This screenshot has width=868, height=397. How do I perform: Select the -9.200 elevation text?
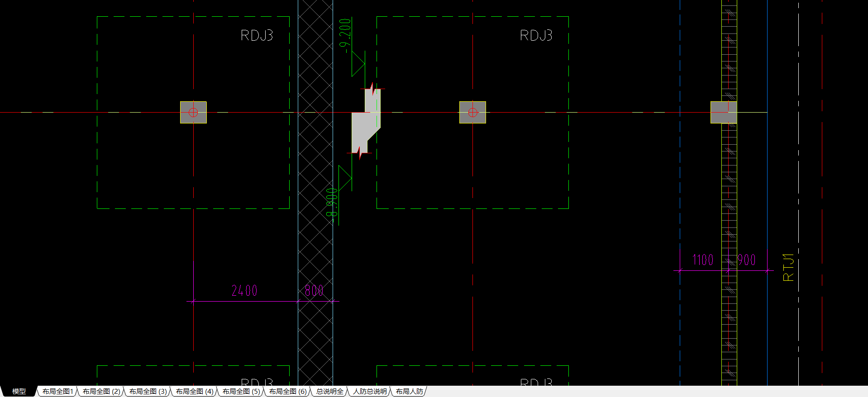pyautogui.click(x=345, y=36)
